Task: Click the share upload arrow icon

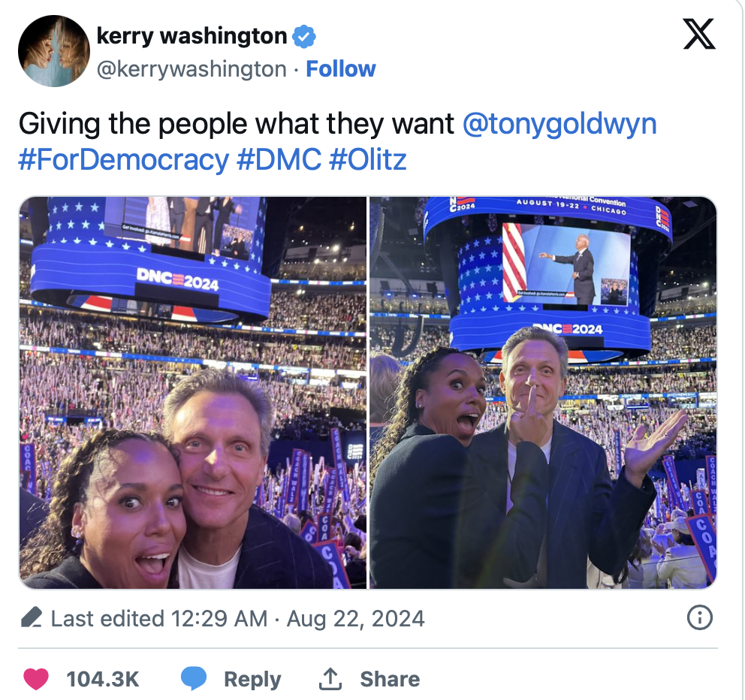Action: [x=330, y=679]
